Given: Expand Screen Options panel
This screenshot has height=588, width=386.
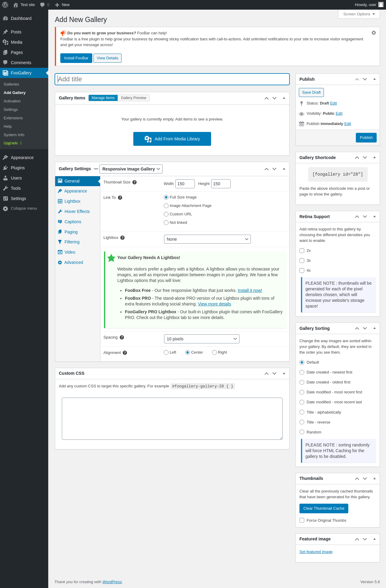Looking at the screenshot, I should pyautogui.click(x=359, y=14).
